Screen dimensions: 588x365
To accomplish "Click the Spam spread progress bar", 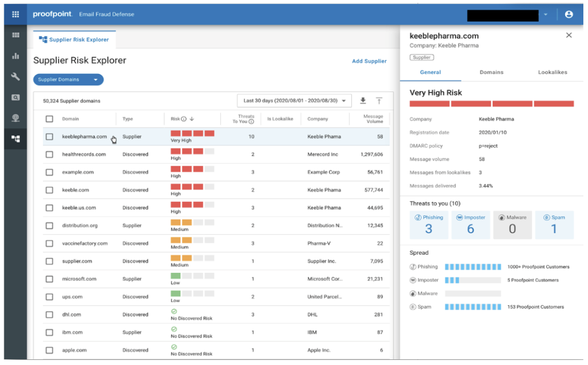I will (x=473, y=307).
